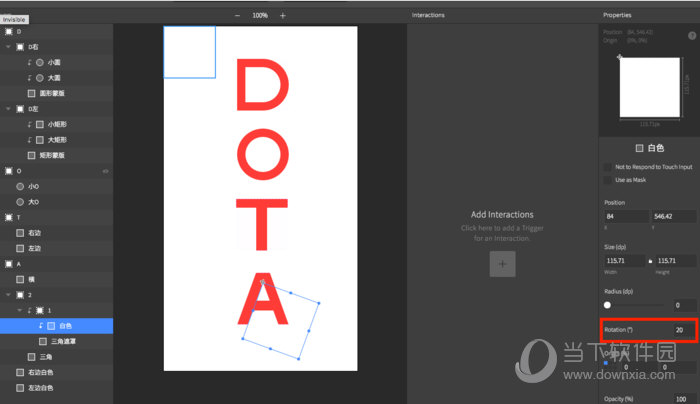700x404 pixels.
Task: Select the 大矩形 rectangle layer icon
Action: (x=40, y=140)
